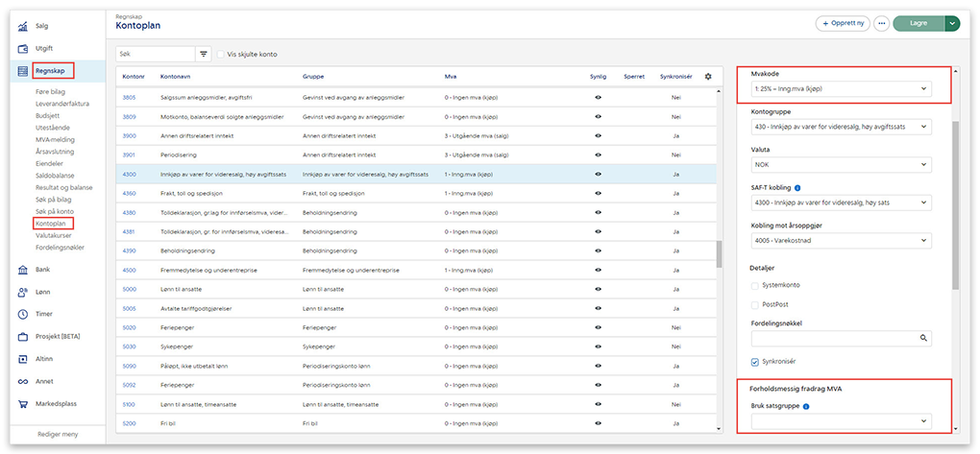
Task: Open the Timer clock icon
Action: click(x=22, y=314)
